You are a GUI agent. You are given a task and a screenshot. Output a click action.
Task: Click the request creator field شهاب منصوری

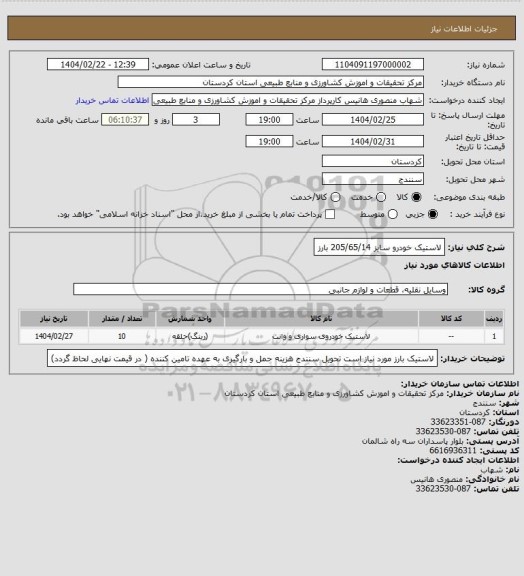pos(288,100)
